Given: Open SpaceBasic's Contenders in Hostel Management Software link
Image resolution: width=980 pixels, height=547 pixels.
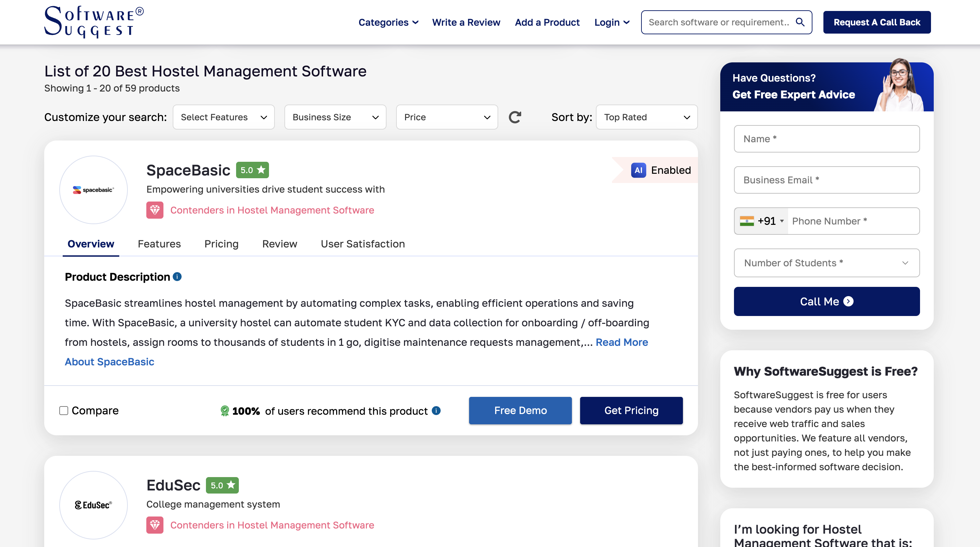Looking at the screenshot, I should tap(272, 210).
